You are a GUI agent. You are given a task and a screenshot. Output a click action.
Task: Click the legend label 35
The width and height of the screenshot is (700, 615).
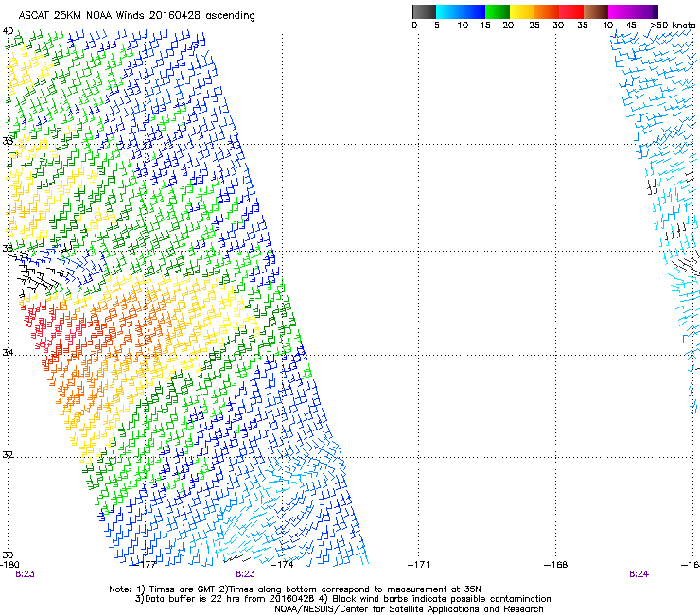tap(583, 26)
